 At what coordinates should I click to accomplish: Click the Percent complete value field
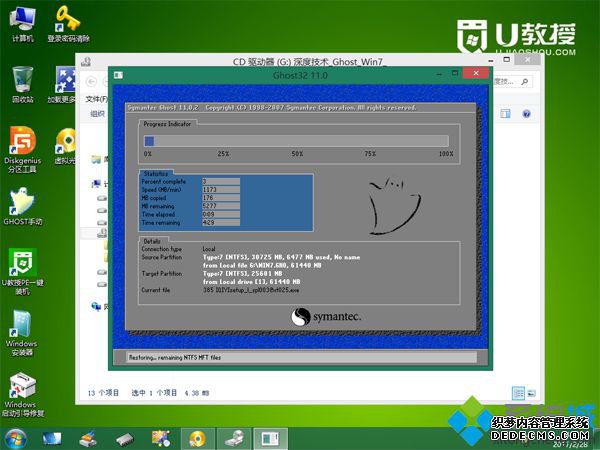click(x=221, y=181)
